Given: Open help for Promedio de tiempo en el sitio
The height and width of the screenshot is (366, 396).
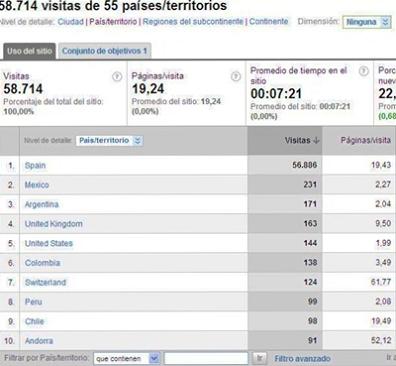Looking at the screenshot, I should pos(364,71).
